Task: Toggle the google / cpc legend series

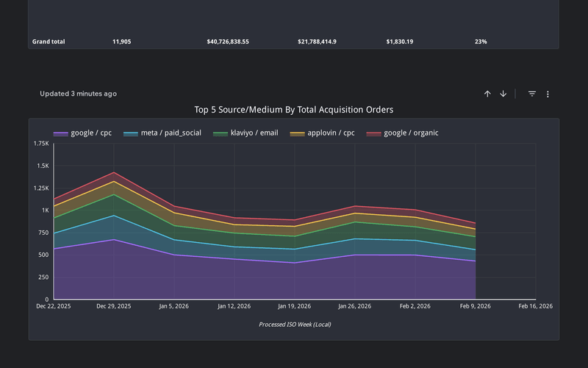Action: pyautogui.click(x=90, y=133)
